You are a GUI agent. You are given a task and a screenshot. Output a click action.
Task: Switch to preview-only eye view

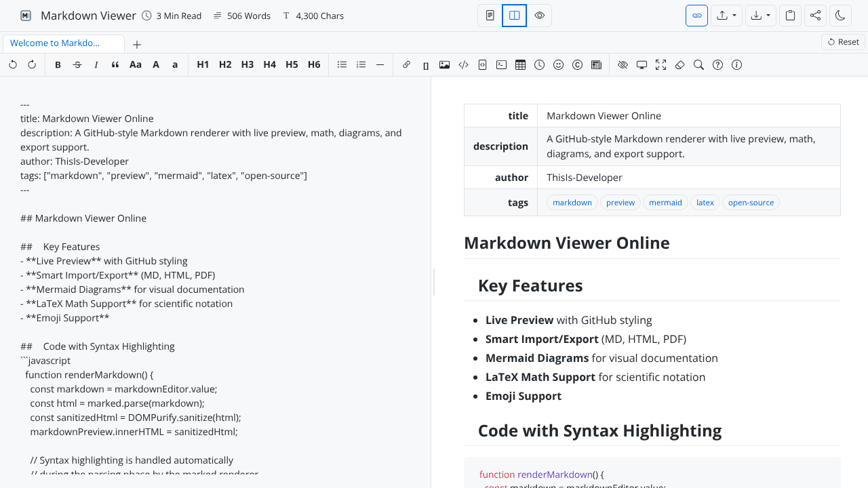[x=540, y=16]
